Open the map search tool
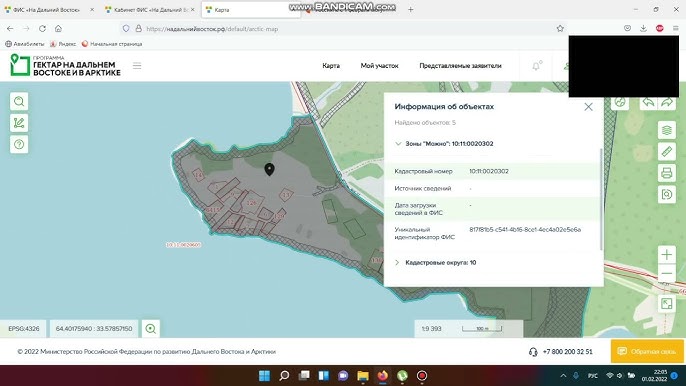The width and height of the screenshot is (686, 386). [x=19, y=102]
